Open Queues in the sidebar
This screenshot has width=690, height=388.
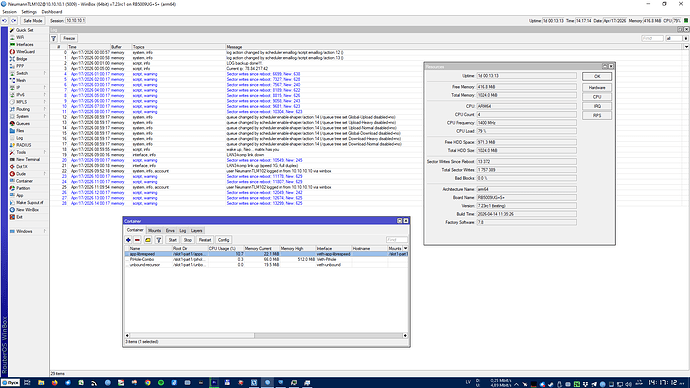tap(23, 124)
